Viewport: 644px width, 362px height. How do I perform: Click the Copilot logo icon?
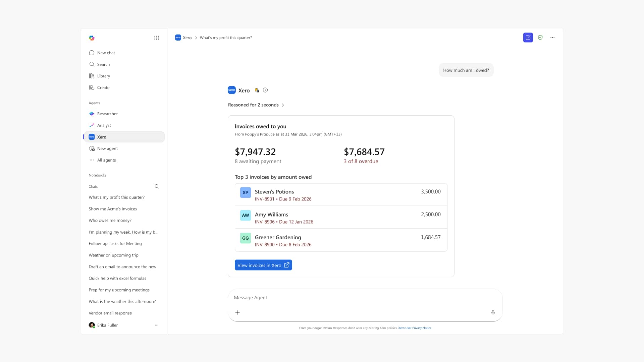tap(92, 38)
